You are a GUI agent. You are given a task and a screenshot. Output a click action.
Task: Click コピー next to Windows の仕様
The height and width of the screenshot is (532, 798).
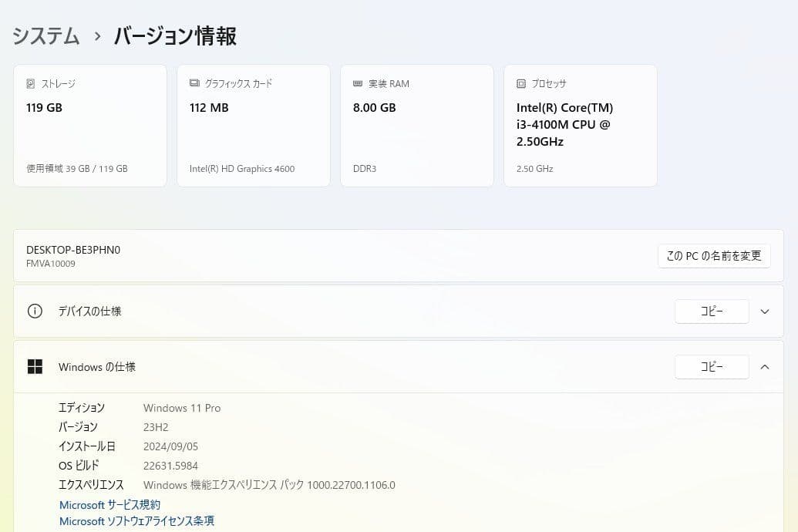[711, 367]
